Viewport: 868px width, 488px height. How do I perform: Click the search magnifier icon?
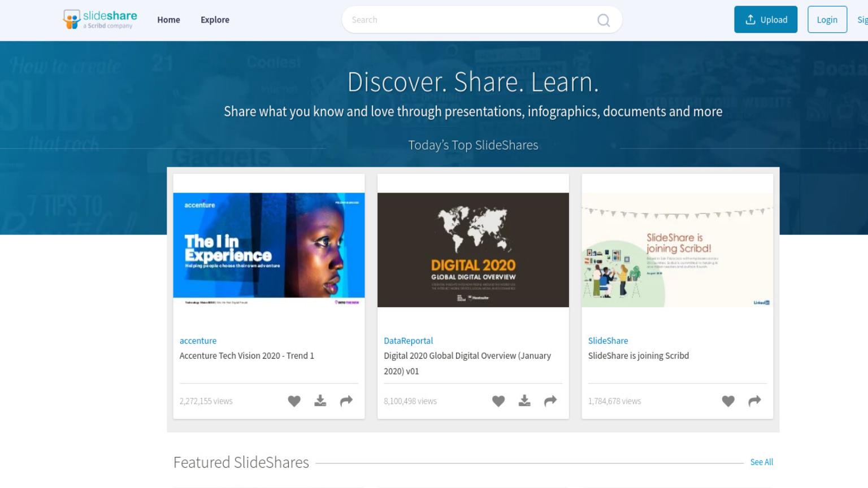[604, 20]
